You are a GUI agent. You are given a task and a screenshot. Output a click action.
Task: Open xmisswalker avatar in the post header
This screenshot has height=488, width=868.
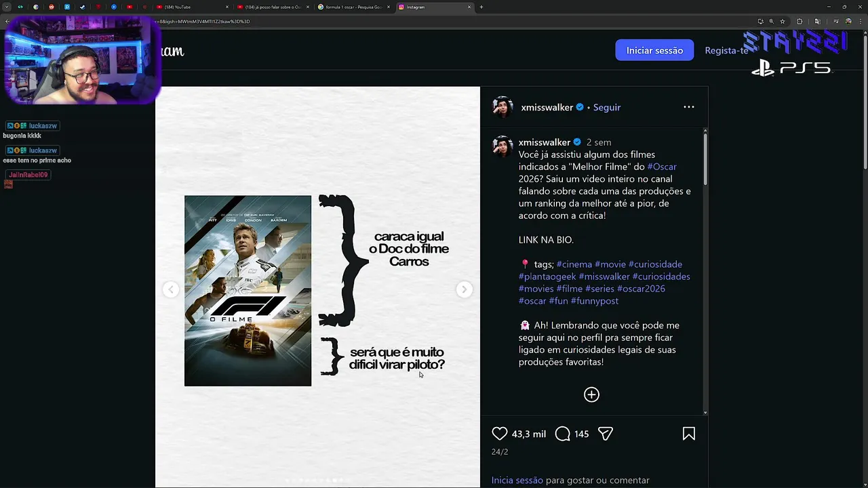(502, 107)
